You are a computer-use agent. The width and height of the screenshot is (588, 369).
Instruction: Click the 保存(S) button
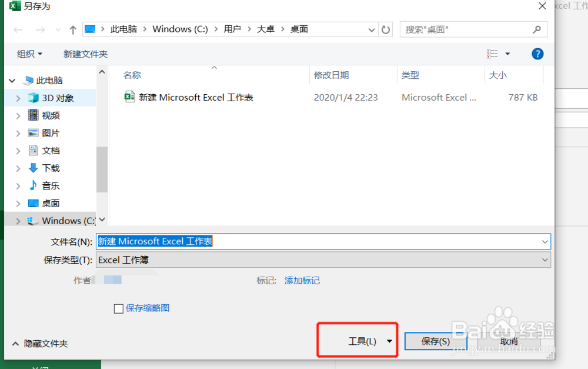pyautogui.click(x=435, y=341)
